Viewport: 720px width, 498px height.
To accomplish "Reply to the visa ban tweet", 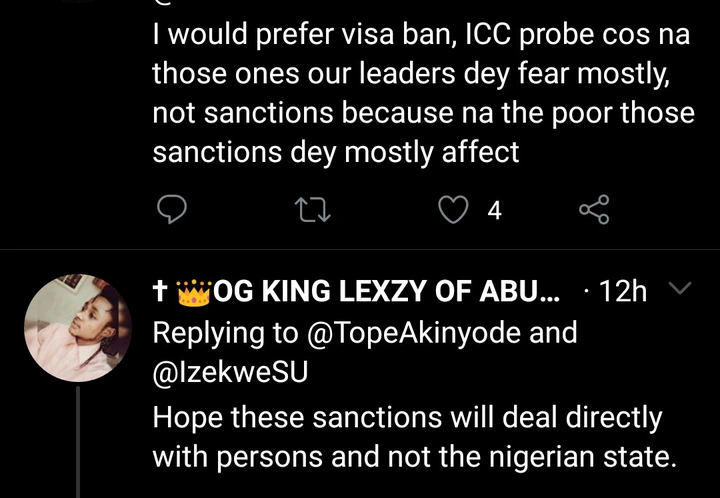I will pos(174,209).
